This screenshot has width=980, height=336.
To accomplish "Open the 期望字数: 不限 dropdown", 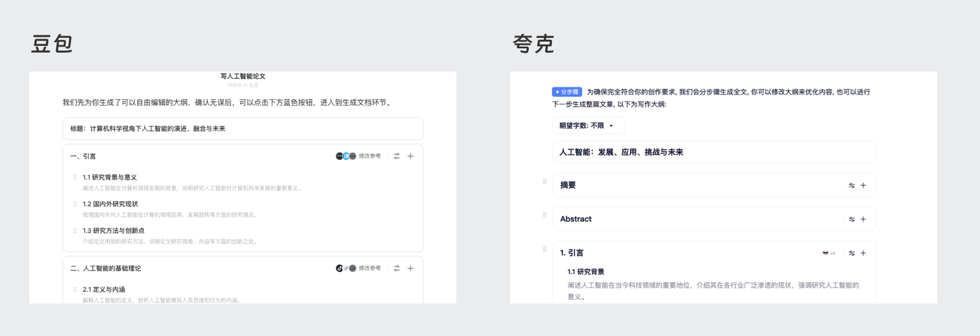I will 588,125.
